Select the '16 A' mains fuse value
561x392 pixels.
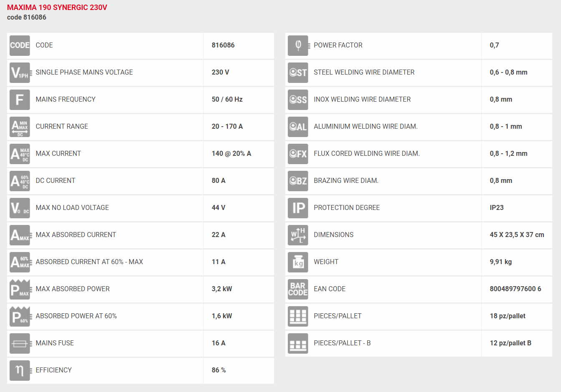(218, 343)
